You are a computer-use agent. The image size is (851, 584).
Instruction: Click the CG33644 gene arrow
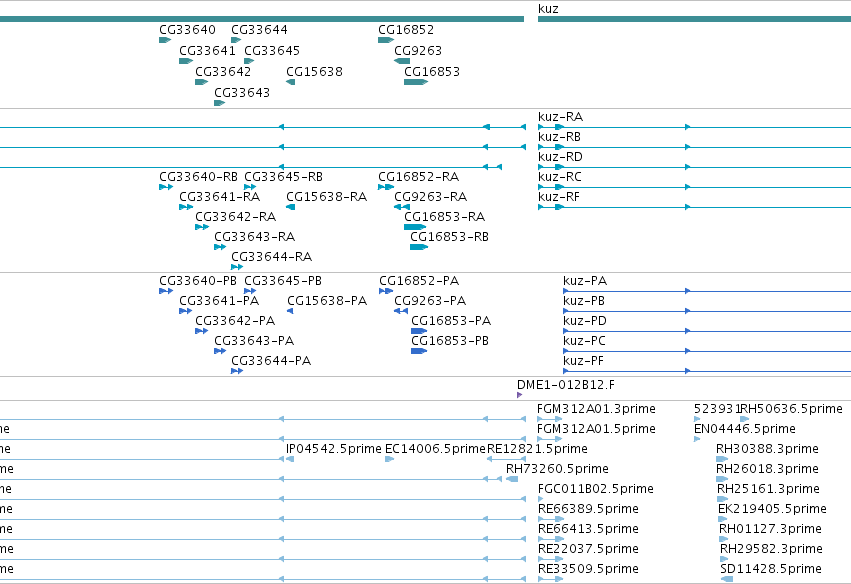click(x=236, y=40)
